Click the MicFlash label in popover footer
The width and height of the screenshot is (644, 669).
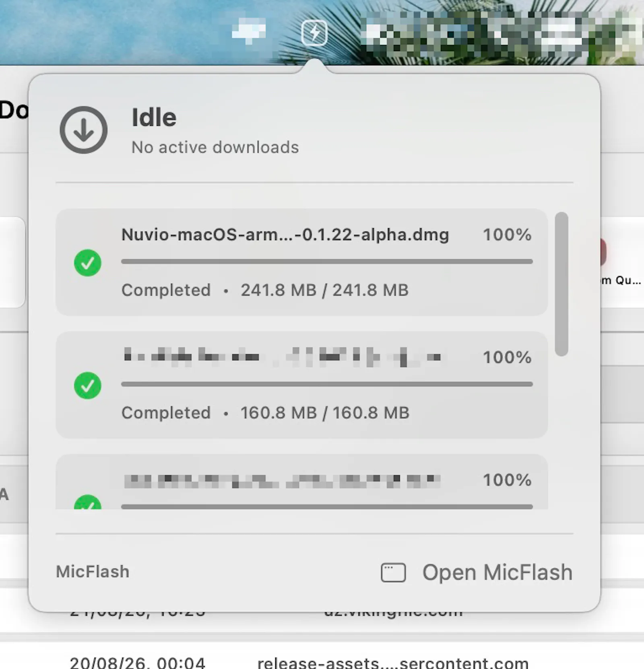click(x=93, y=572)
